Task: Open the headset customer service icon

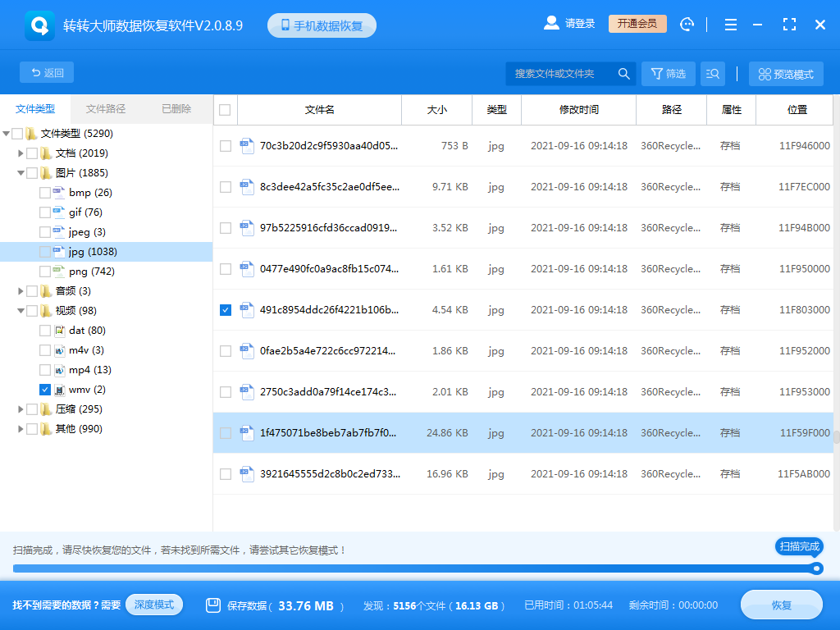Action: tap(687, 24)
